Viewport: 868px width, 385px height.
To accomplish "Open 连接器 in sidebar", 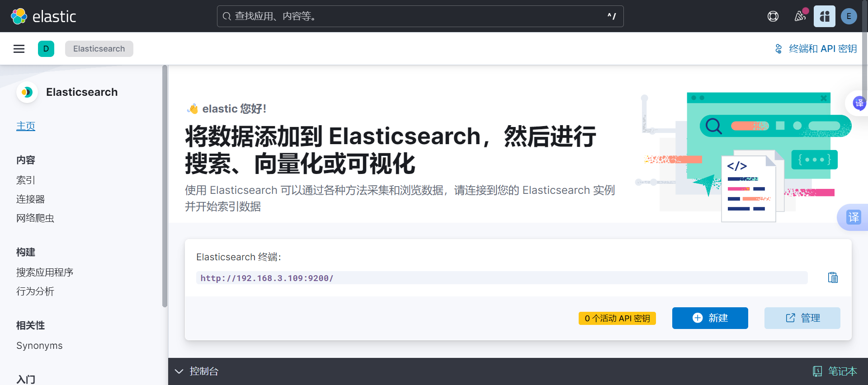I will tap(31, 199).
